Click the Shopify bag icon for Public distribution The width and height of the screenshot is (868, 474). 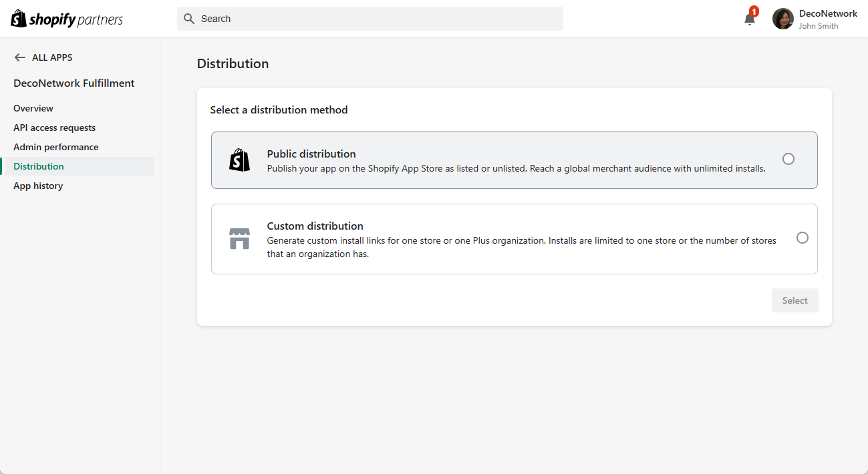click(239, 160)
